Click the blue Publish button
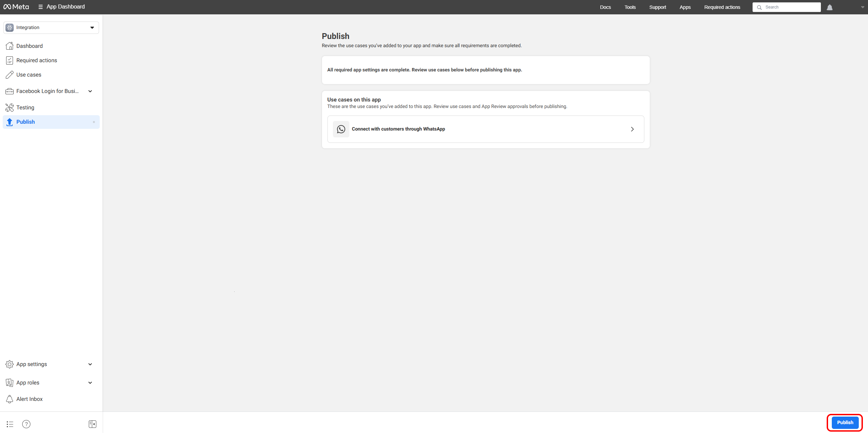Image resolution: width=868 pixels, height=433 pixels. [x=845, y=423]
